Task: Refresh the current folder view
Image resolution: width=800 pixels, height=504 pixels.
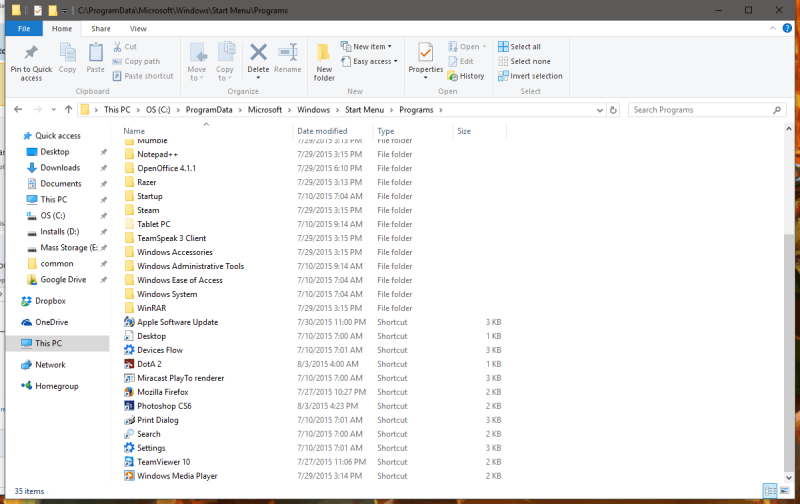Action: tap(613, 110)
